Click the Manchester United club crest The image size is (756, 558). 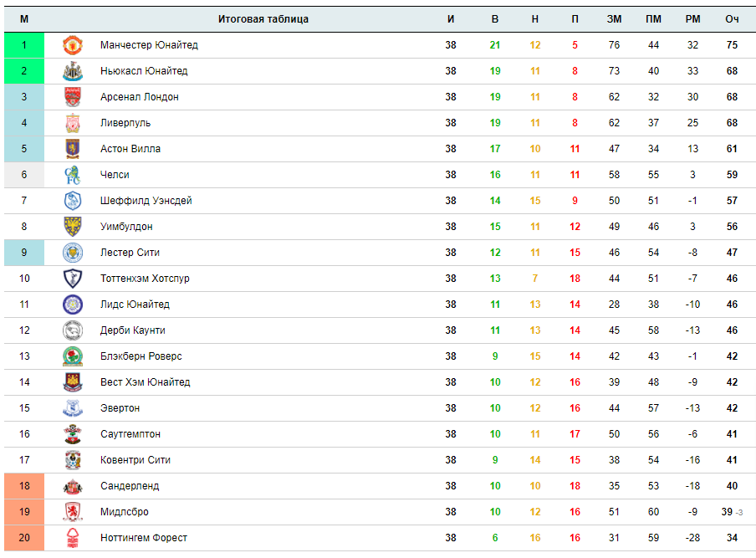coord(73,45)
